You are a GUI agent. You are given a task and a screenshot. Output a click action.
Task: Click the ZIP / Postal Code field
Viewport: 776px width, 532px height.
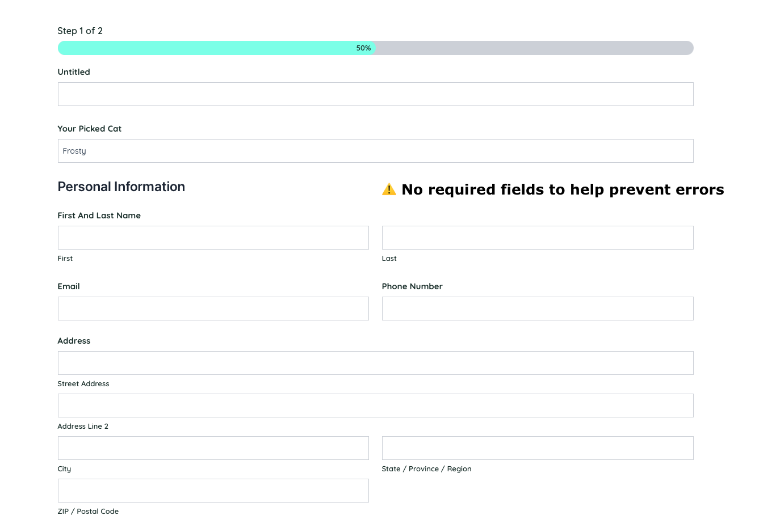coord(213,490)
